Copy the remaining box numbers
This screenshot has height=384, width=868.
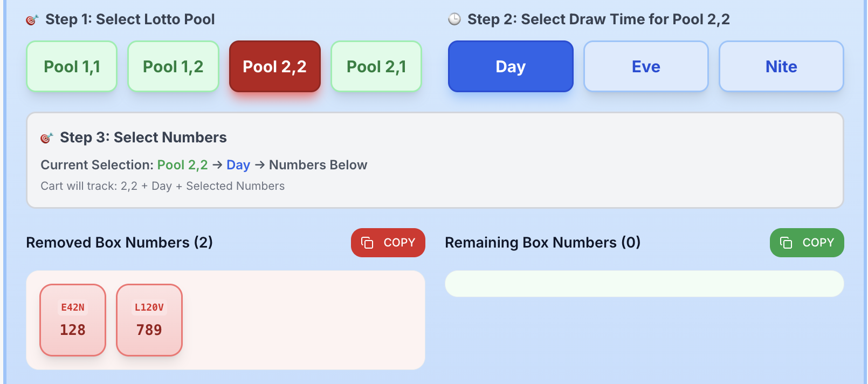pos(807,243)
